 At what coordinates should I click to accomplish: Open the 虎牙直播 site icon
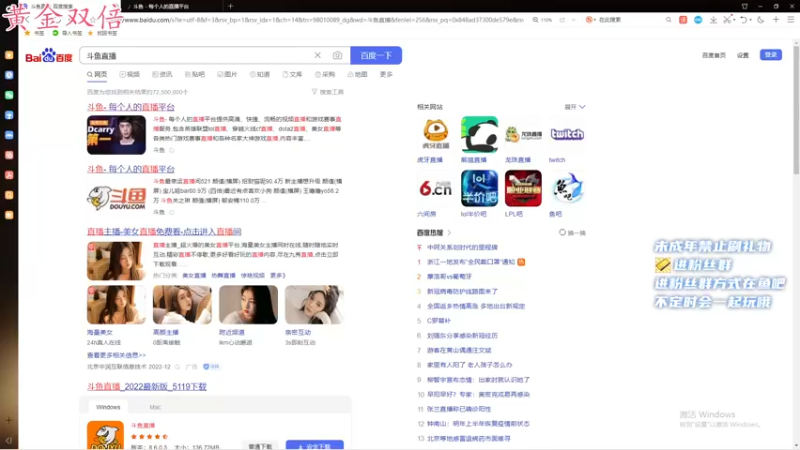[435, 134]
